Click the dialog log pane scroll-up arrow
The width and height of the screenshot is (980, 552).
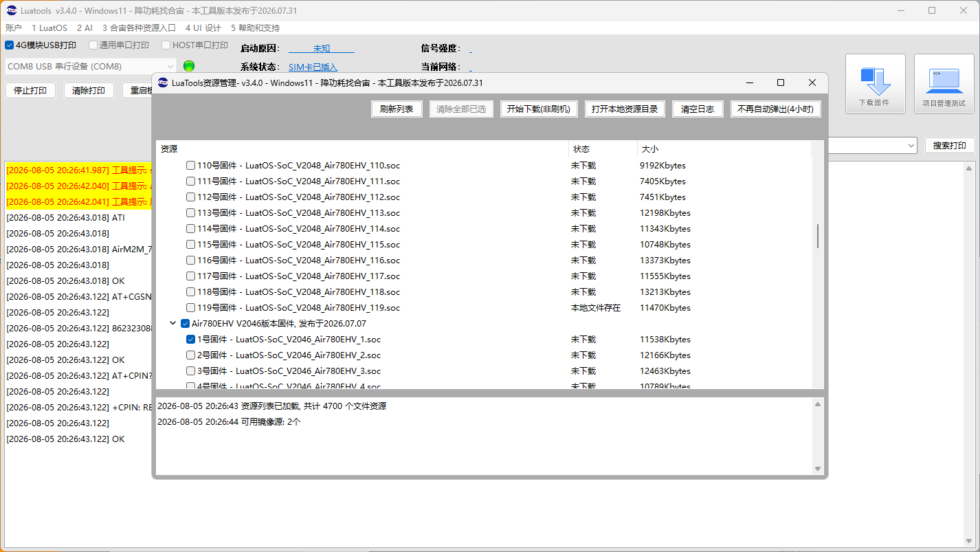point(818,405)
